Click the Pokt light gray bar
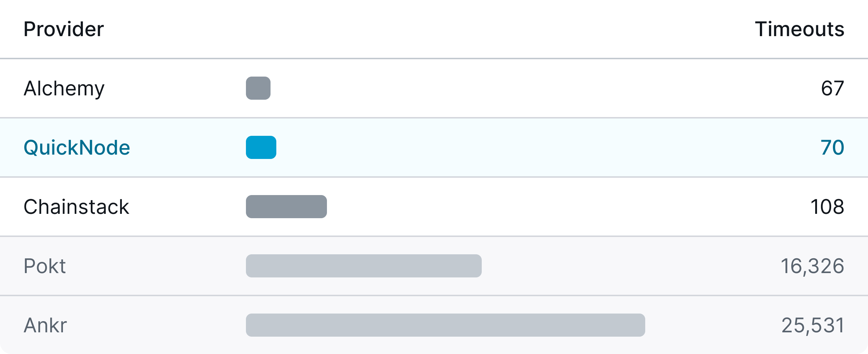 pos(364,266)
